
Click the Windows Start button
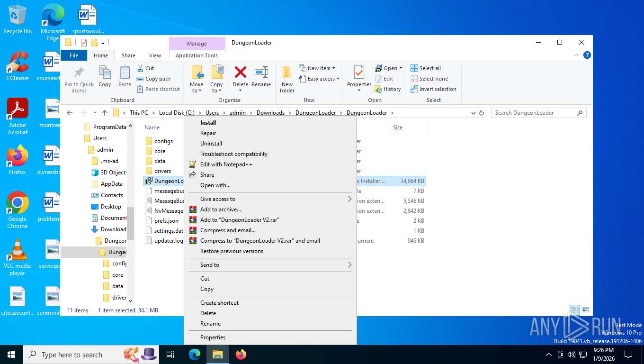tap(11, 355)
